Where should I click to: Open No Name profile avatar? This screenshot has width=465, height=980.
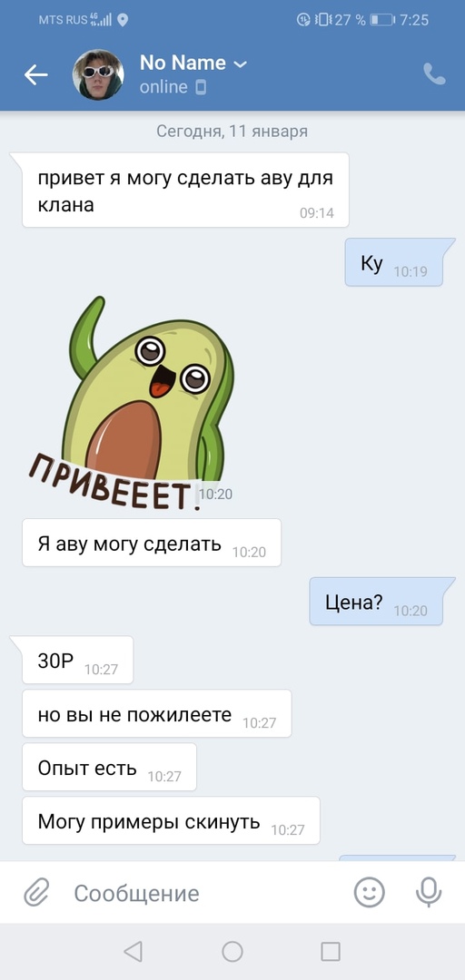98,74
